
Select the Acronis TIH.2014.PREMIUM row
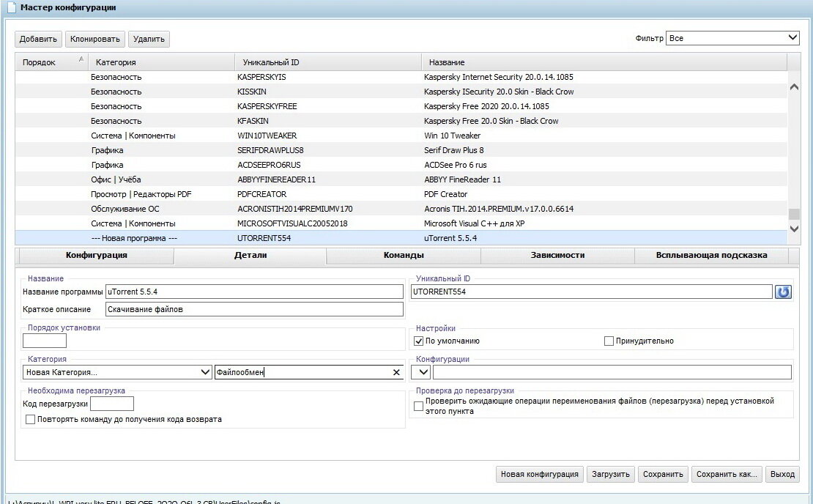click(x=401, y=209)
